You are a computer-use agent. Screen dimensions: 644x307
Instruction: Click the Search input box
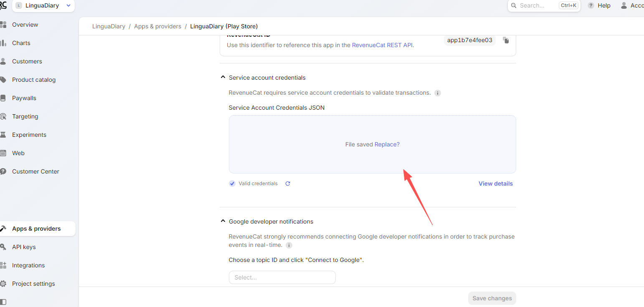click(x=544, y=5)
